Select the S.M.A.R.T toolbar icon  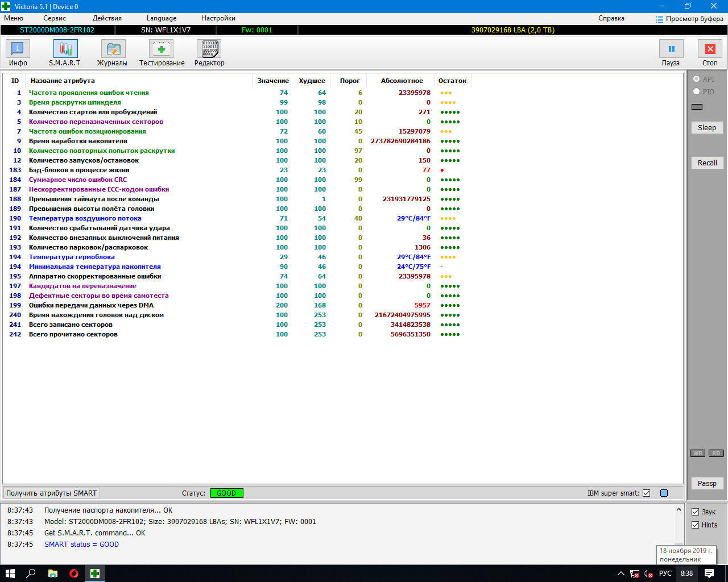65,49
